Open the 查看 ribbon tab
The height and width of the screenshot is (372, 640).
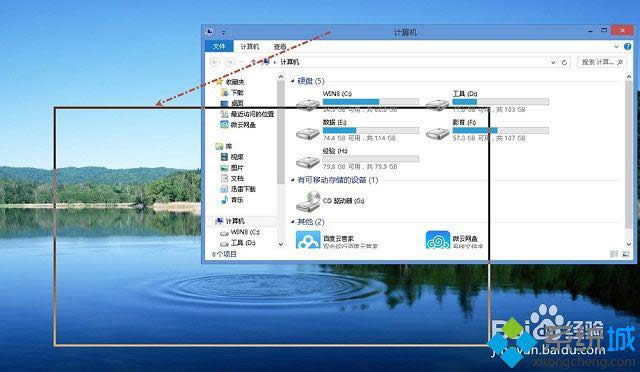(x=280, y=47)
